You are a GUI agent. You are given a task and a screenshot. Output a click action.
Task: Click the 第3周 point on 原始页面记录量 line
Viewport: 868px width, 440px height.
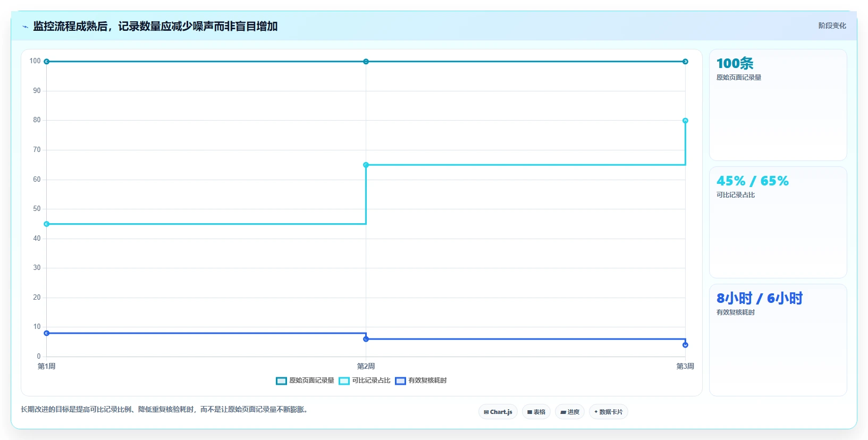685,62
